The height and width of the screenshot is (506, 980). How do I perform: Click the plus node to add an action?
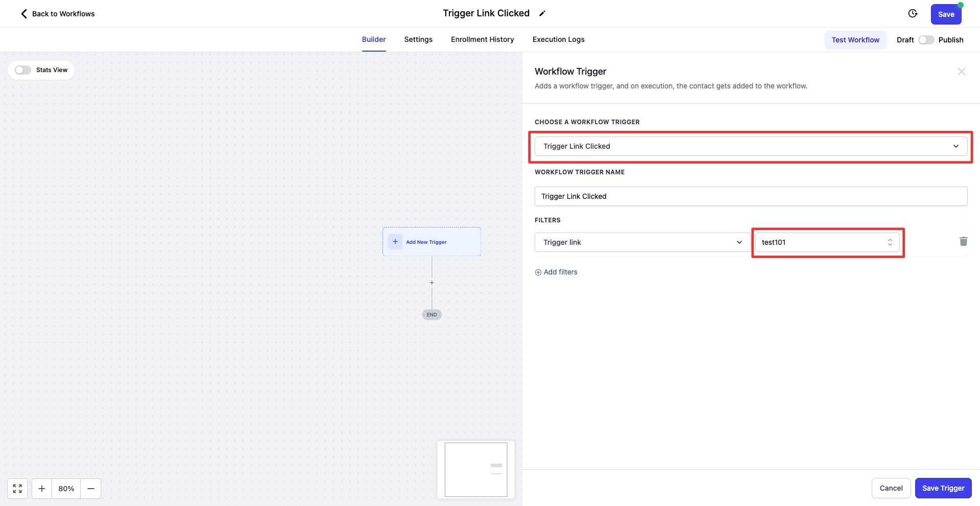tap(432, 283)
